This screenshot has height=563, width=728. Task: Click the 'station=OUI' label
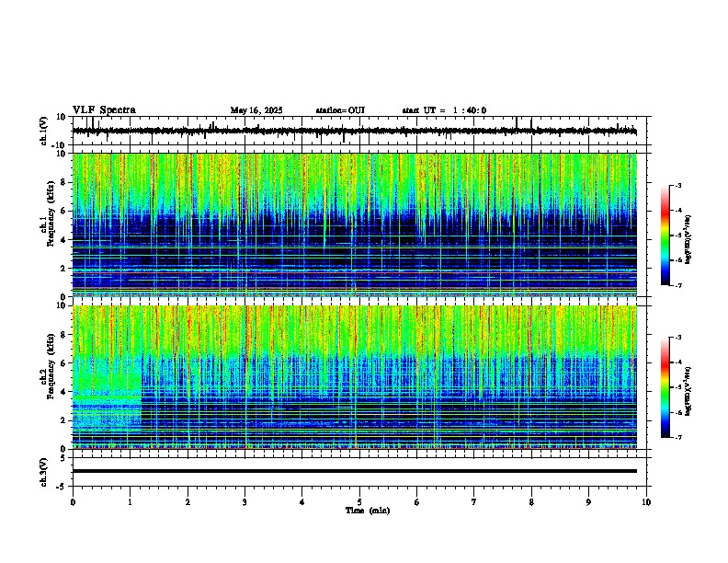(340, 110)
